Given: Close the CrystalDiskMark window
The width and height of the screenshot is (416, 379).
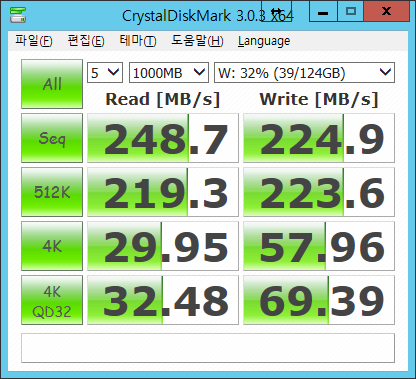Looking at the screenshot, I should click(x=387, y=11).
